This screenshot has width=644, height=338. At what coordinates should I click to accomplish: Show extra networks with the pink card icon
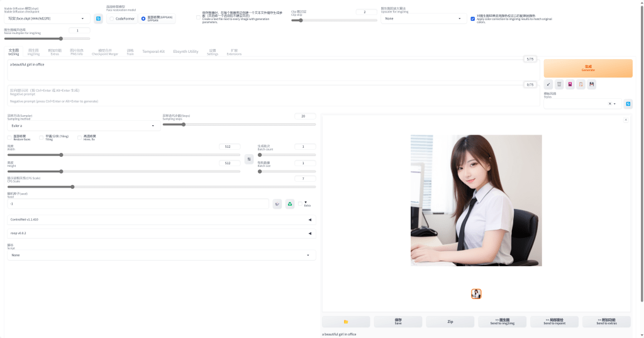pos(570,84)
